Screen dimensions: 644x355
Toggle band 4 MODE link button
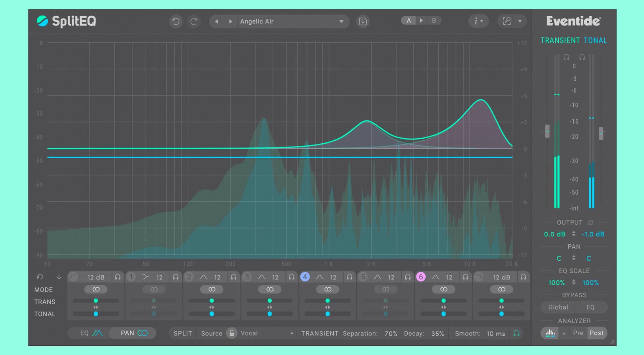(328, 289)
